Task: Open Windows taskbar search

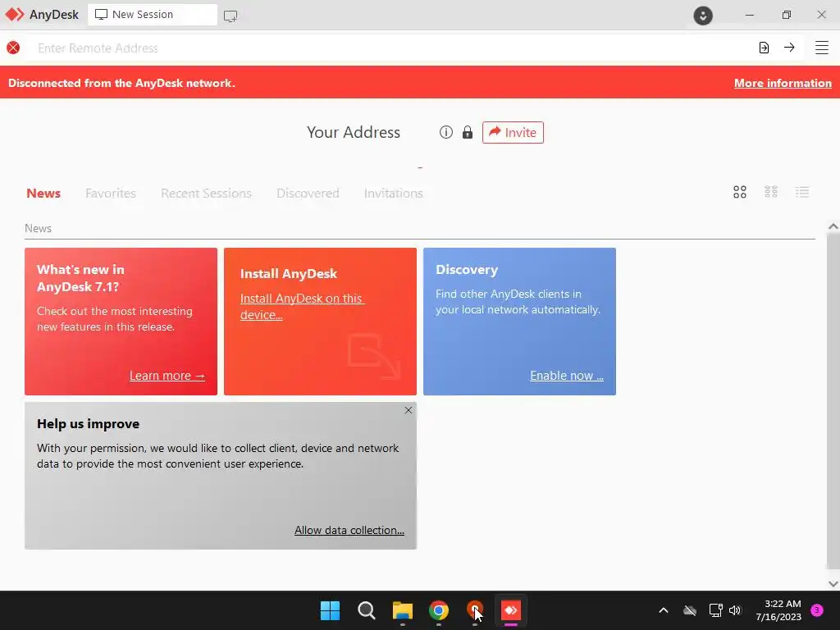Action: pyautogui.click(x=367, y=610)
